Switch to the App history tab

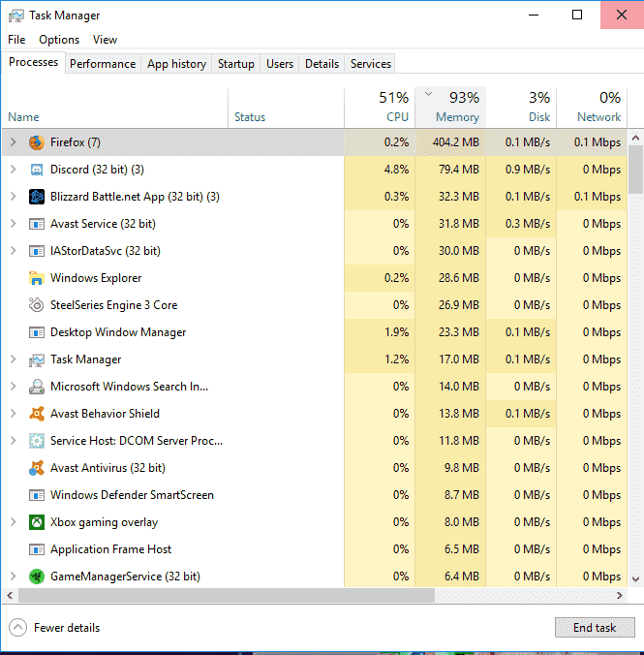tap(176, 64)
